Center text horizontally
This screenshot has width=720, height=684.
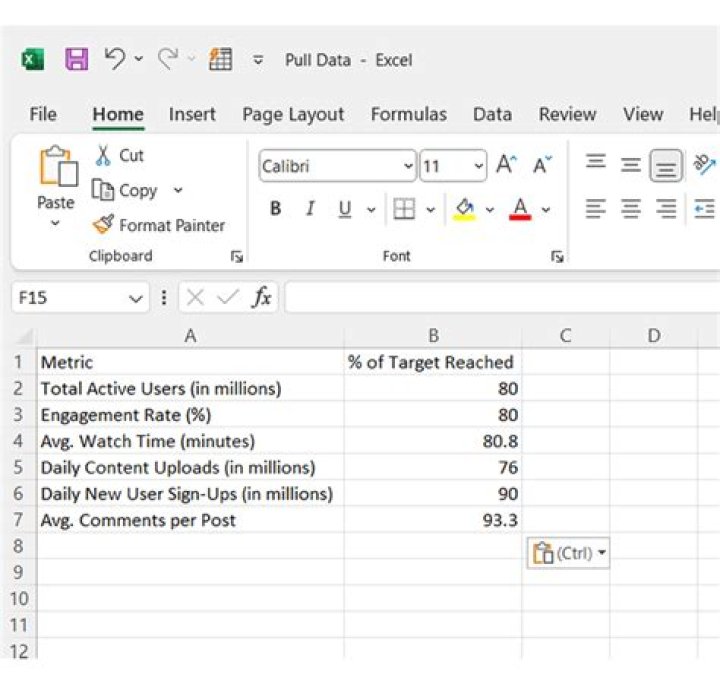(x=631, y=209)
